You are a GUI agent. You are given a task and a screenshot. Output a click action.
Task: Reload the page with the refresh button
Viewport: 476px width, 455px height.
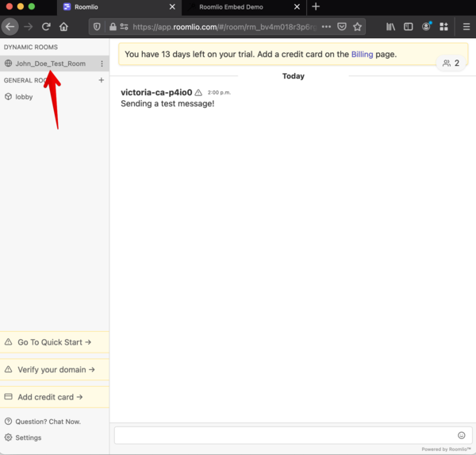pos(46,26)
